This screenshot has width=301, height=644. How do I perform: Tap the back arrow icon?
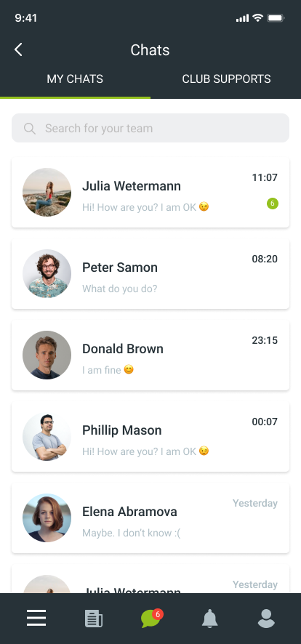point(18,49)
